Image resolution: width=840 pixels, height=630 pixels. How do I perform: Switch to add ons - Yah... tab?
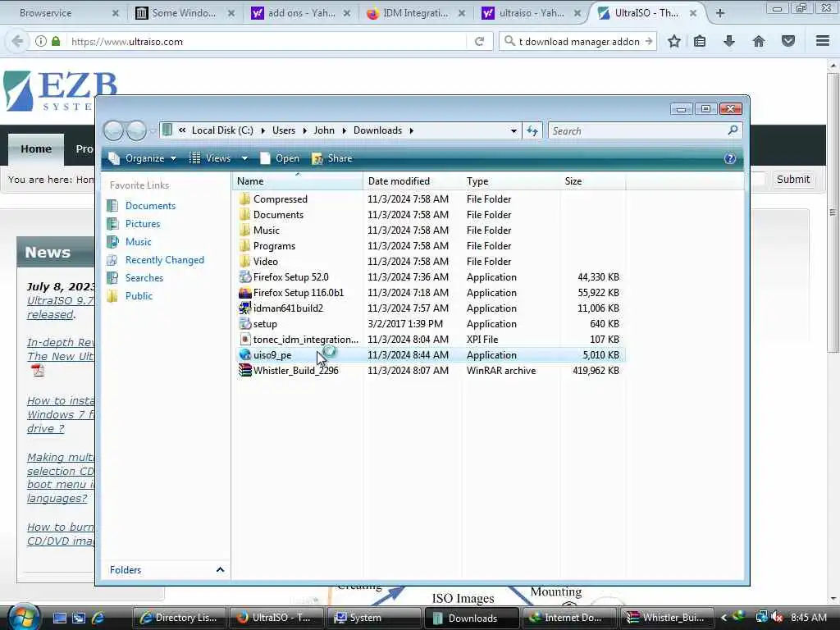pyautogui.click(x=300, y=13)
